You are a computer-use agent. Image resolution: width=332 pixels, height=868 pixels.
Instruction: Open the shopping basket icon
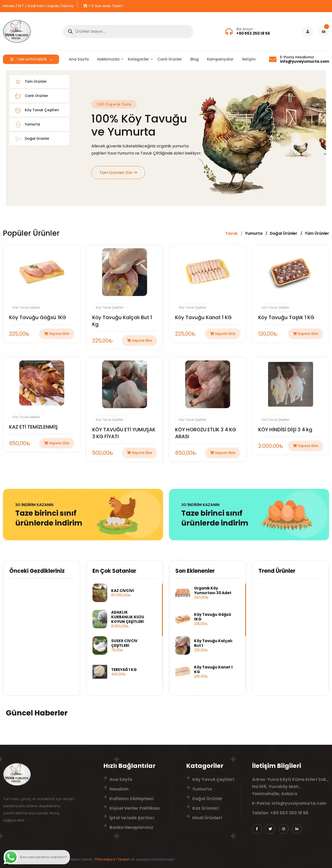[323, 31]
